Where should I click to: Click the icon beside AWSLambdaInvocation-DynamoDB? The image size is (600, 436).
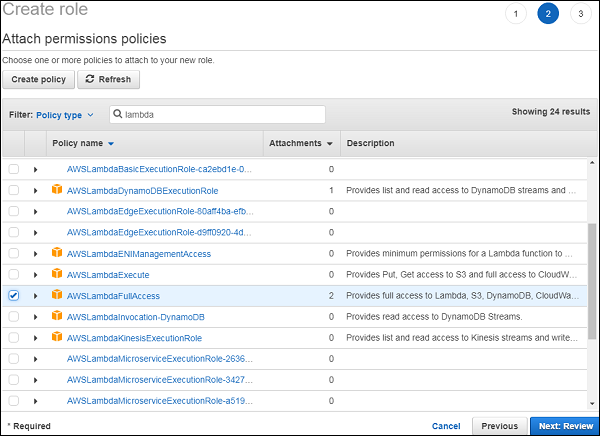pyautogui.click(x=56, y=317)
